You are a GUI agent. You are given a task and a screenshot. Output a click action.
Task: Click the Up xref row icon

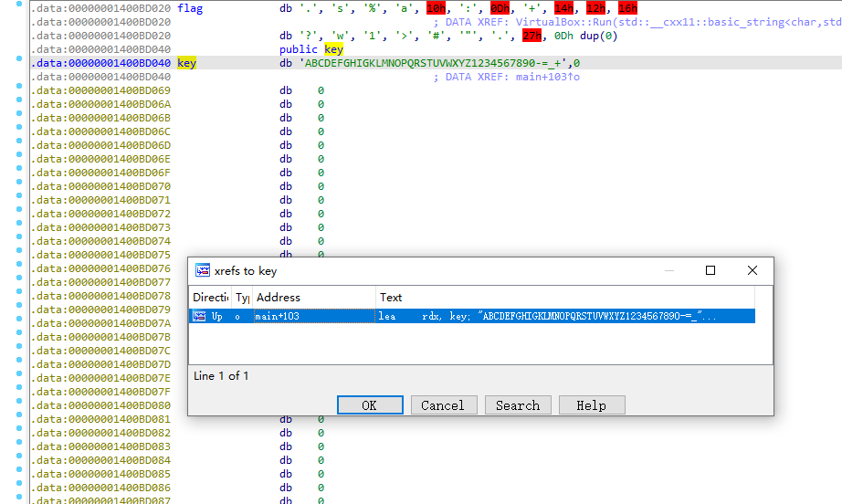tap(199, 316)
